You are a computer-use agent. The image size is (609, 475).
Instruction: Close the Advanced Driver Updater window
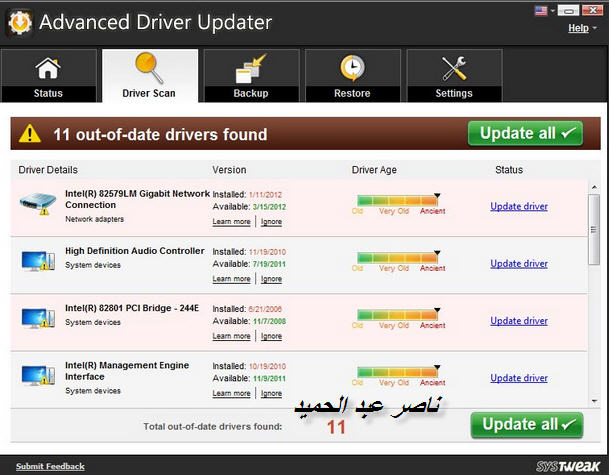coord(592,10)
